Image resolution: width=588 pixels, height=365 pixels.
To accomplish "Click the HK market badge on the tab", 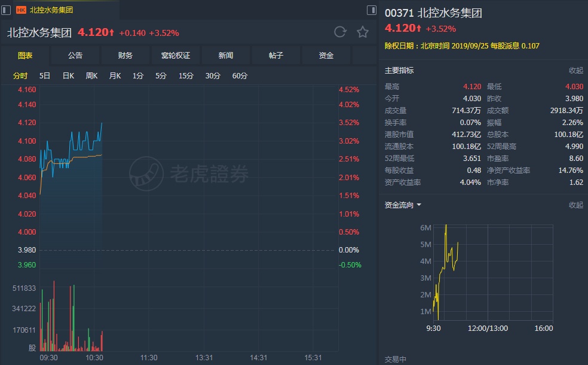I will pos(21,10).
